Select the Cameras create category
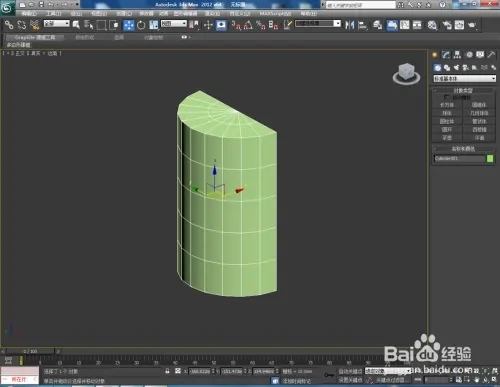 (466, 68)
